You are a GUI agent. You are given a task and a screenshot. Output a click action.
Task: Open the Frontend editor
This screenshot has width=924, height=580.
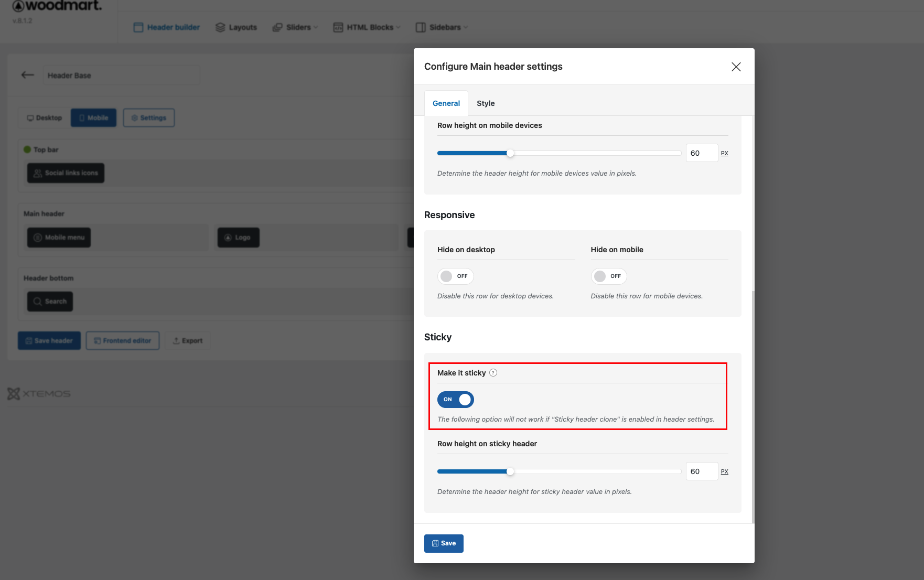click(123, 341)
